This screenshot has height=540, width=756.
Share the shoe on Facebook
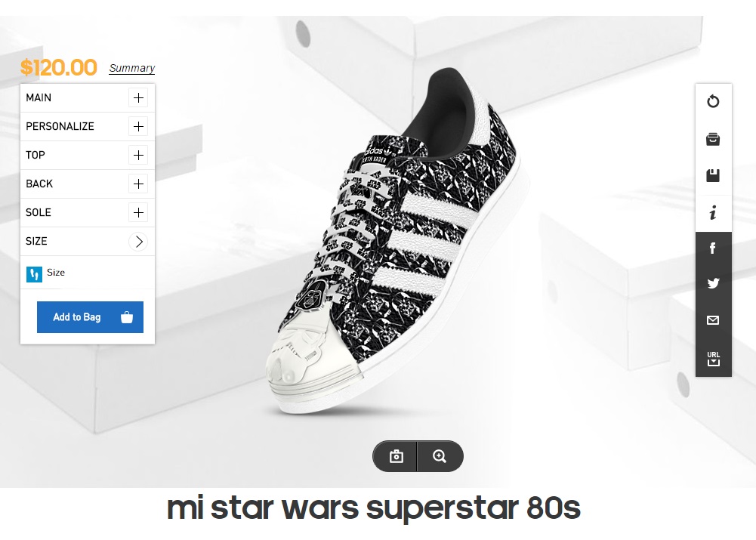click(x=713, y=248)
